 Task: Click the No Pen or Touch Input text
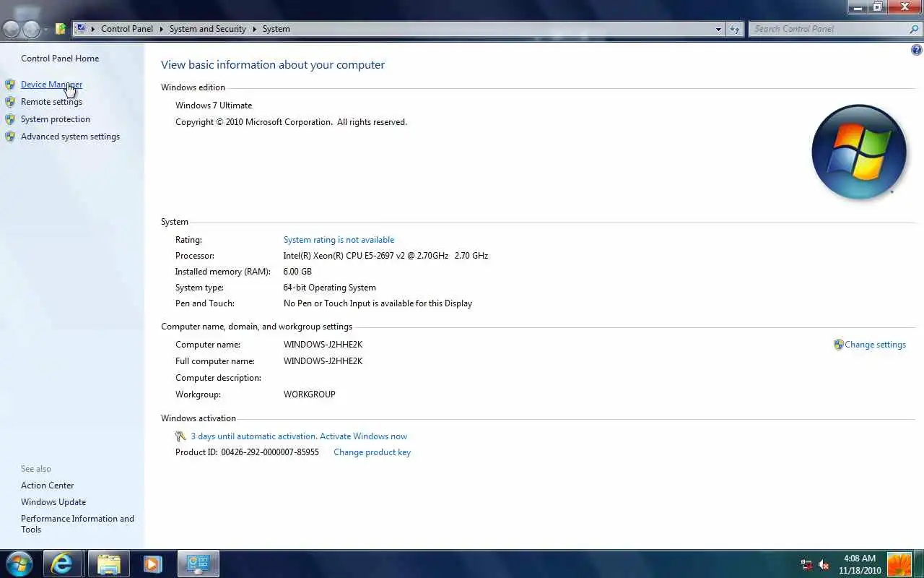[378, 303]
